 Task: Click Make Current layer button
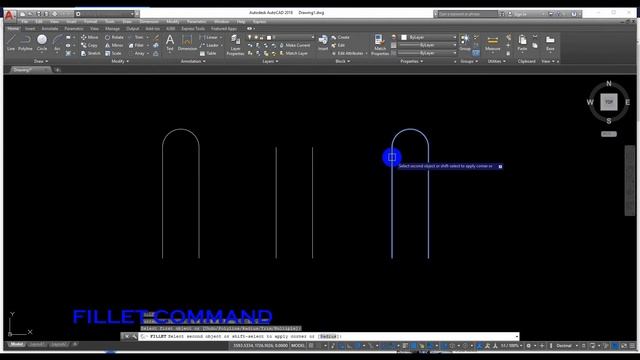click(x=295, y=45)
